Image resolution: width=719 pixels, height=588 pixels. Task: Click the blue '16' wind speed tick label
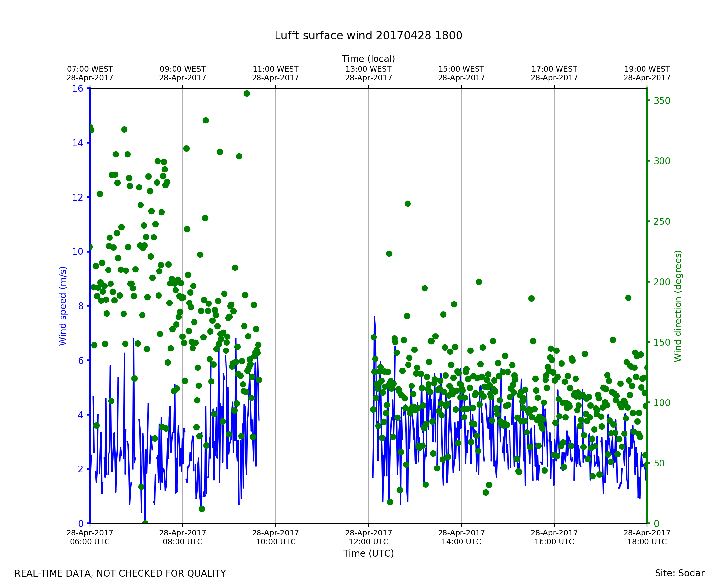point(77,89)
